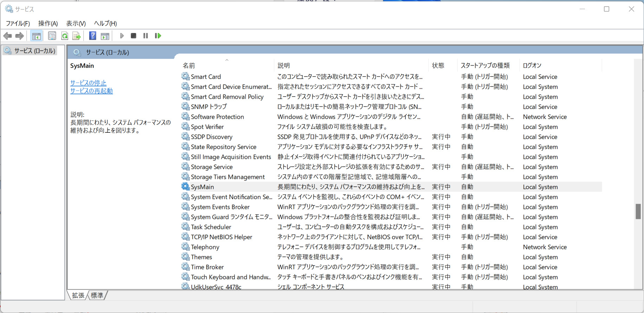The image size is (644, 313).
Task: Click the Refresh toolbar icon
Action: [x=65, y=36]
